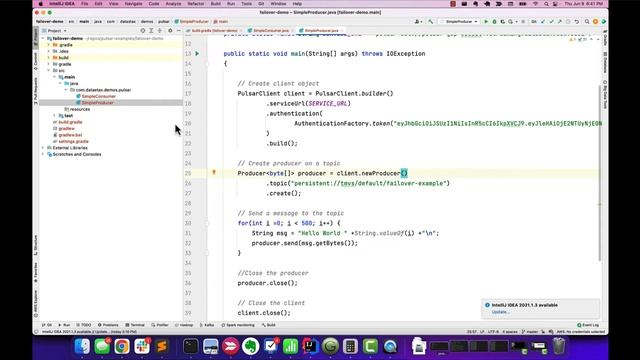Open the Kafka tool window tab
The height and width of the screenshot is (360, 640).
(x=207, y=325)
